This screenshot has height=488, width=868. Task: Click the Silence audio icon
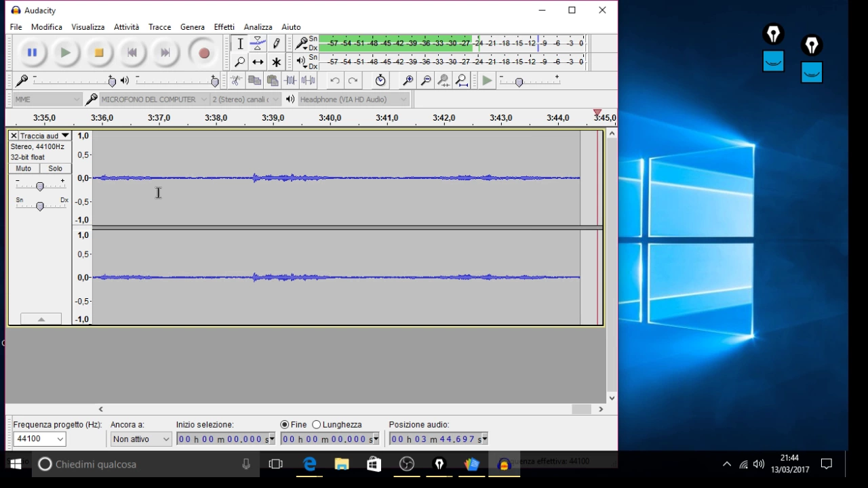pos(308,81)
